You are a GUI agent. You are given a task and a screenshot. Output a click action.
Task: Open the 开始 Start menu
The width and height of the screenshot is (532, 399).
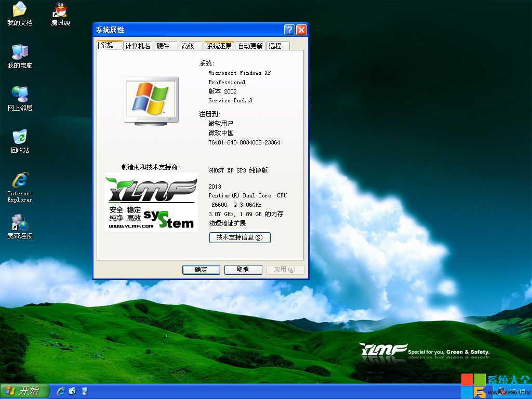pos(24,391)
